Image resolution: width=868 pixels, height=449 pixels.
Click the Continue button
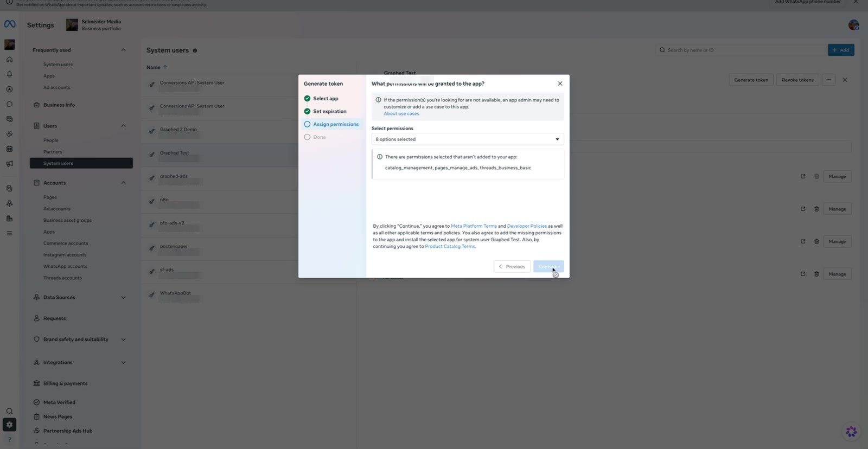[548, 267]
